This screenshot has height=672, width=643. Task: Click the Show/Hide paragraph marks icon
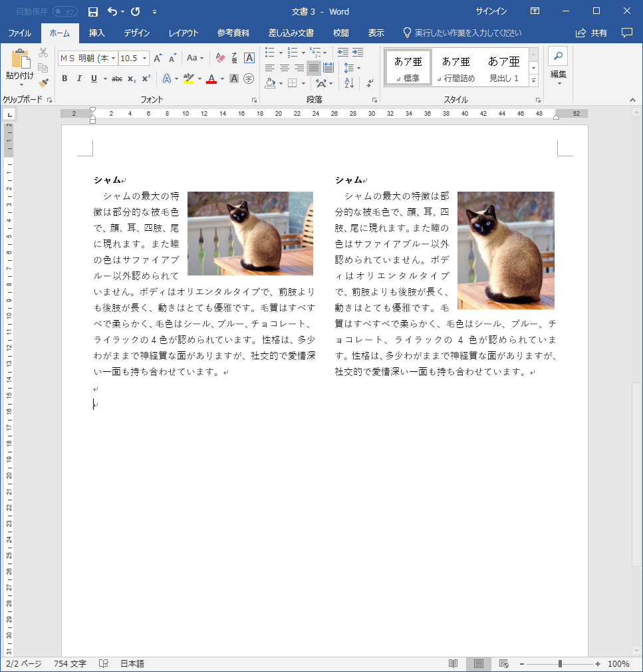pyautogui.click(x=370, y=83)
